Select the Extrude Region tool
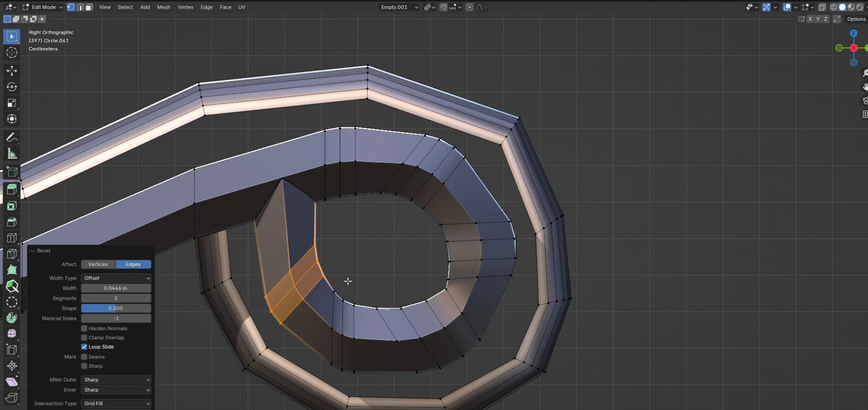This screenshot has height=410, width=868. (12, 190)
